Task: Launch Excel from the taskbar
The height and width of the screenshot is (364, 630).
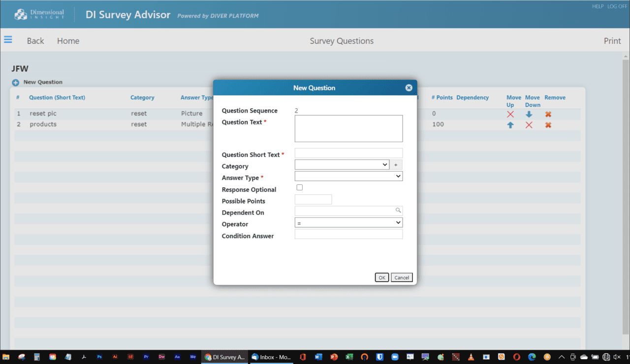Action: [x=349, y=357]
